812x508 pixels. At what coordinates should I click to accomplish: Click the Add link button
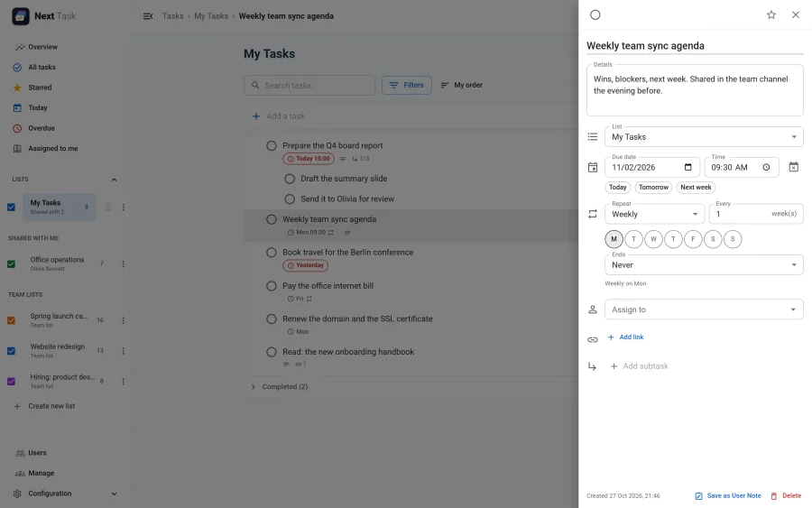tap(625, 337)
